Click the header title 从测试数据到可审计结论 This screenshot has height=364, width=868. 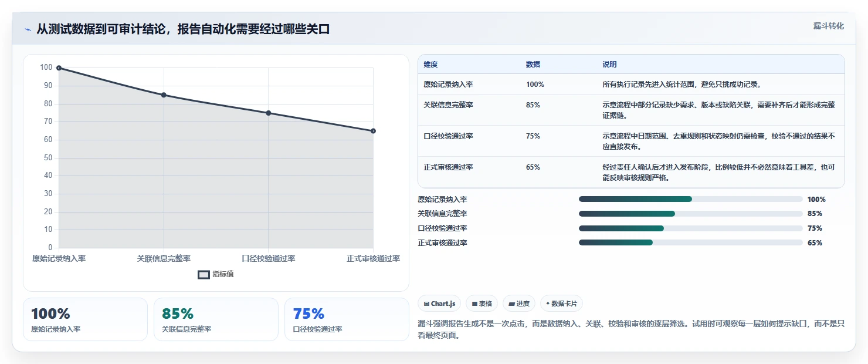click(x=183, y=29)
